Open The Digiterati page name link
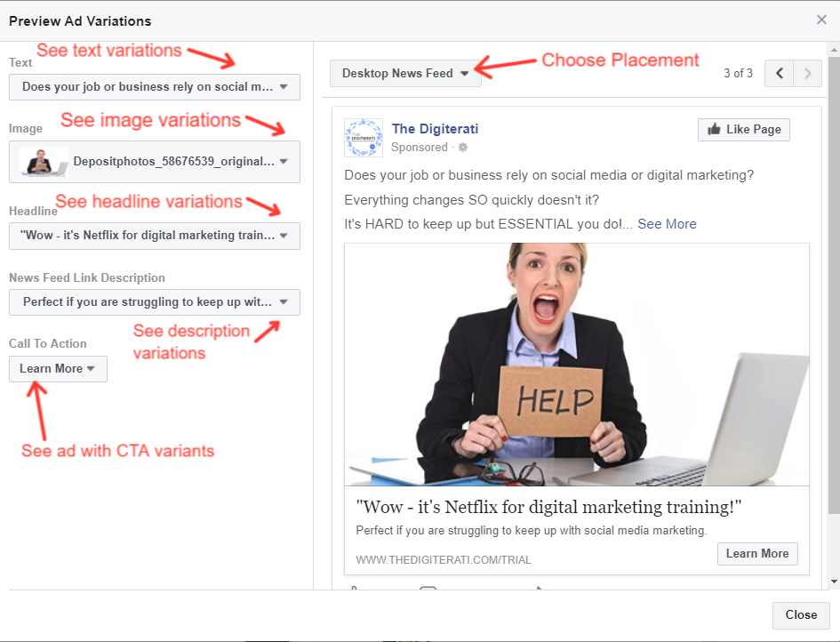 tap(435, 129)
